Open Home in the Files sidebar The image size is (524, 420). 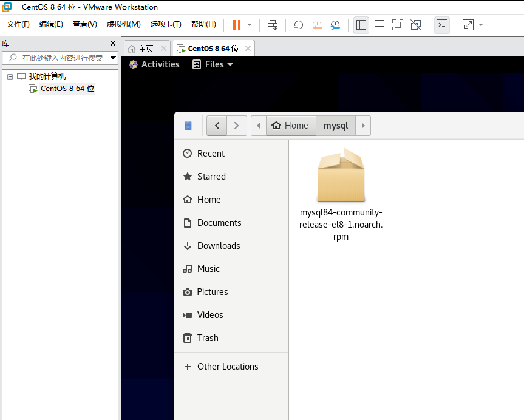tap(231, 200)
